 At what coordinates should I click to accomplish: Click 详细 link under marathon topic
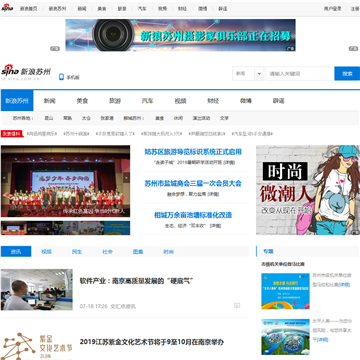[x=344, y=285]
